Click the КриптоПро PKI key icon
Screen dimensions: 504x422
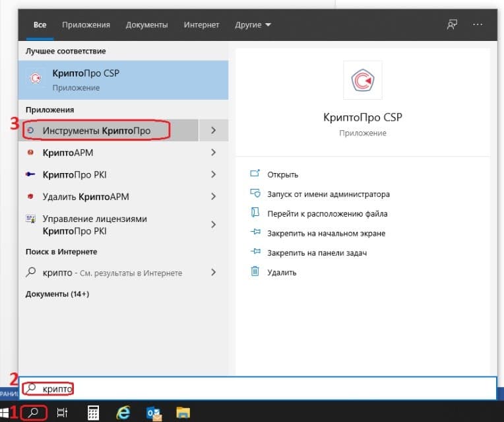click(x=30, y=174)
